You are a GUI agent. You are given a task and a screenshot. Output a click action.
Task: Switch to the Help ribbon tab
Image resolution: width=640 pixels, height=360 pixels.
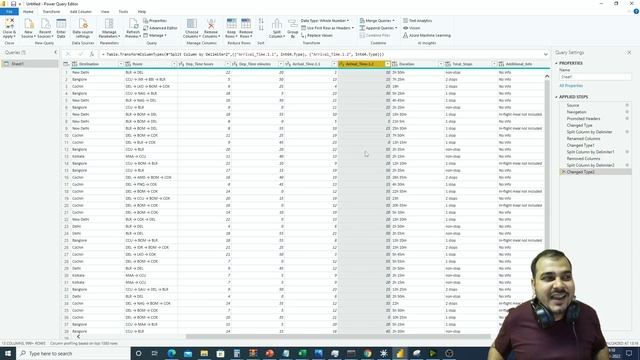pos(142,11)
